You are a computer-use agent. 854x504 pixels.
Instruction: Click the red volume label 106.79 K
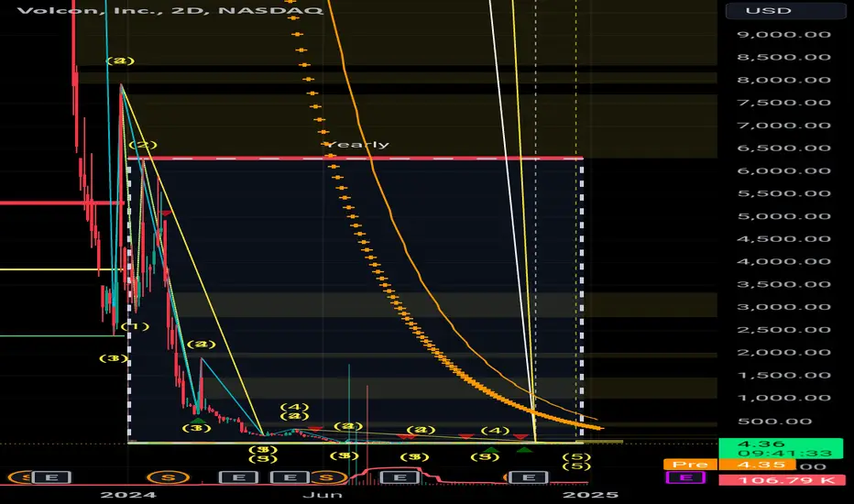pyautogui.click(x=782, y=480)
